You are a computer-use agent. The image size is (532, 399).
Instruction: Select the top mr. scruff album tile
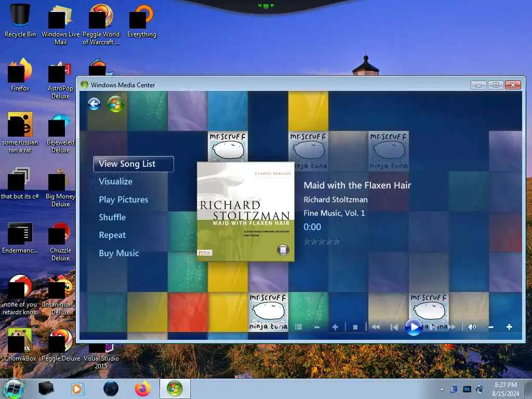[x=228, y=146]
